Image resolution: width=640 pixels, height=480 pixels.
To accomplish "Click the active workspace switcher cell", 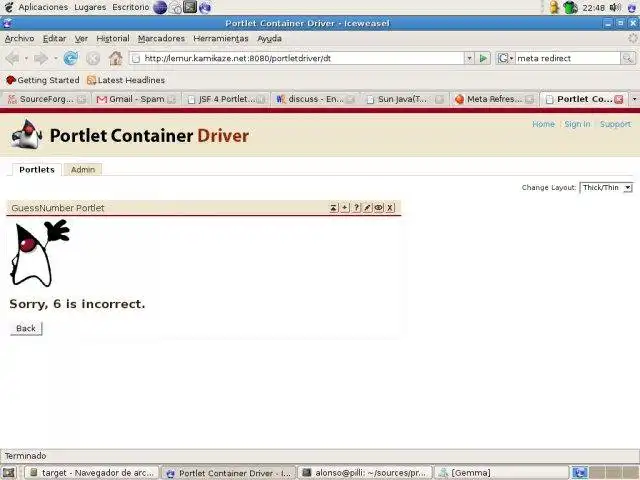I will point(579,473).
